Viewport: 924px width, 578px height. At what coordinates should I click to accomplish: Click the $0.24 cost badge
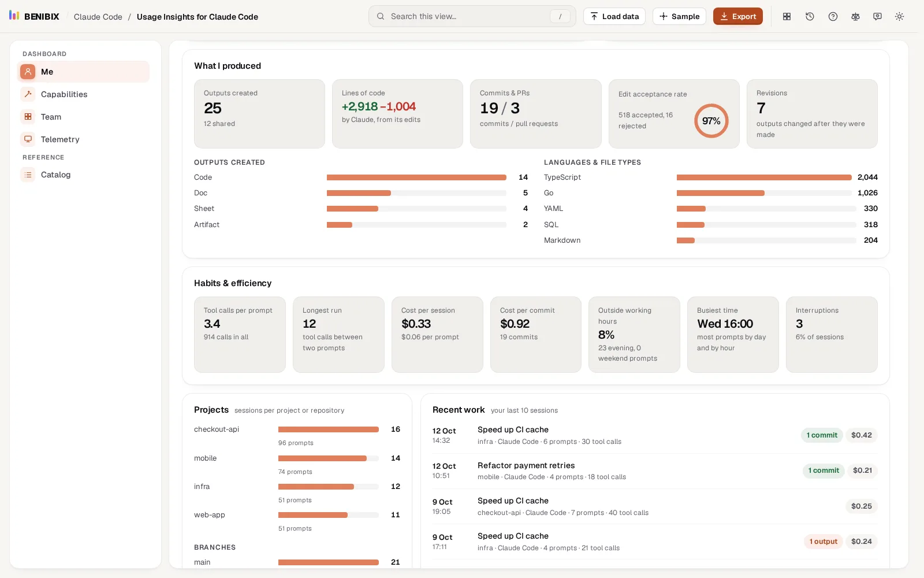click(x=861, y=542)
